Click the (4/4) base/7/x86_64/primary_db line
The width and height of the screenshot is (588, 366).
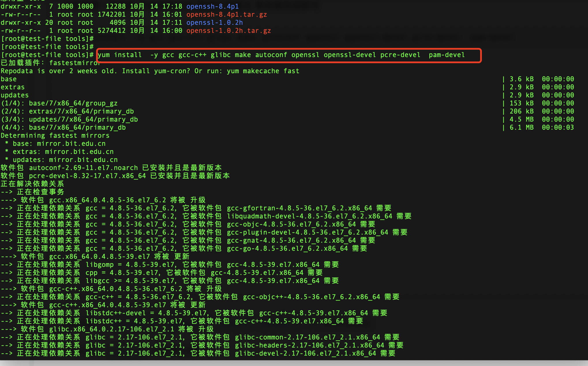[x=63, y=127]
